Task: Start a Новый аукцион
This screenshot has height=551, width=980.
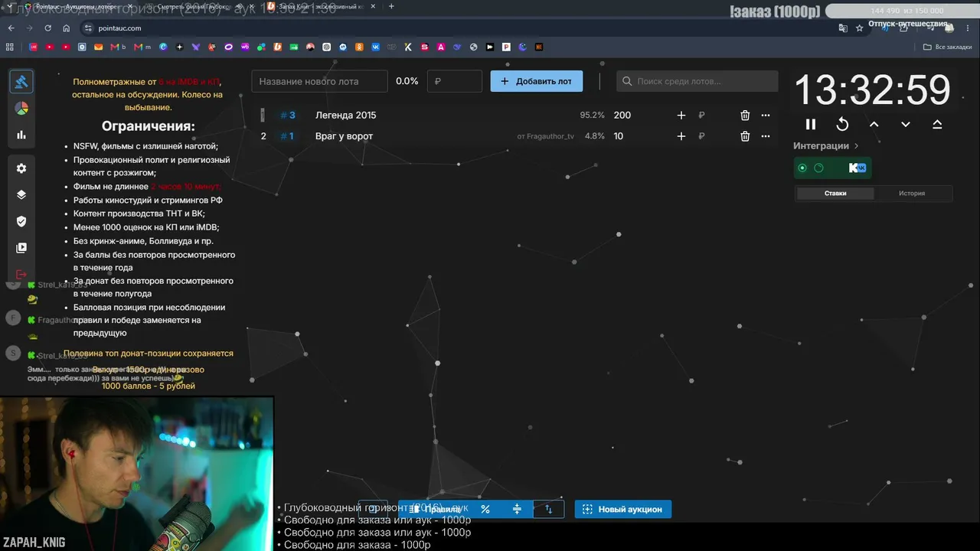Action: pos(622,509)
